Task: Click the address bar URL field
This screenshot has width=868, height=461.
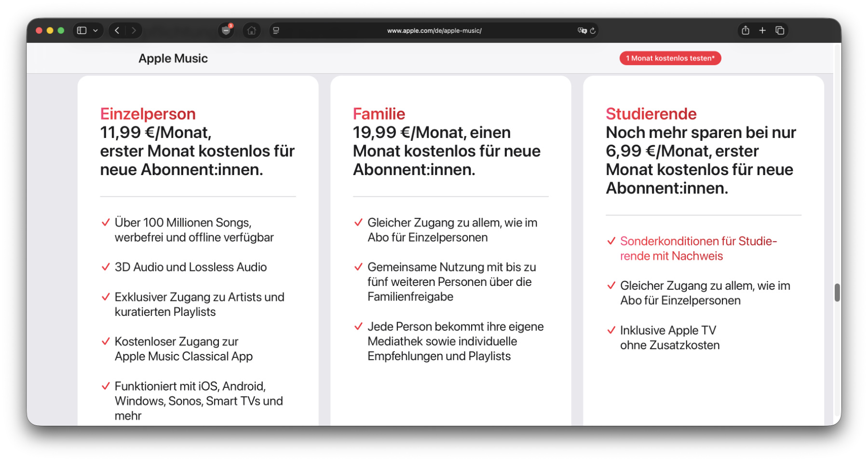Action: tap(434, 30)
